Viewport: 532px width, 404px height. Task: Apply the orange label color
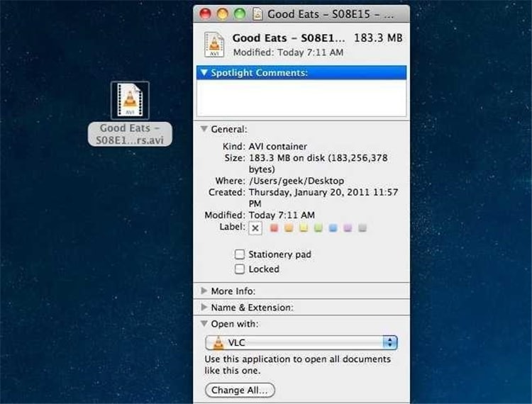[x=289, y=228]
